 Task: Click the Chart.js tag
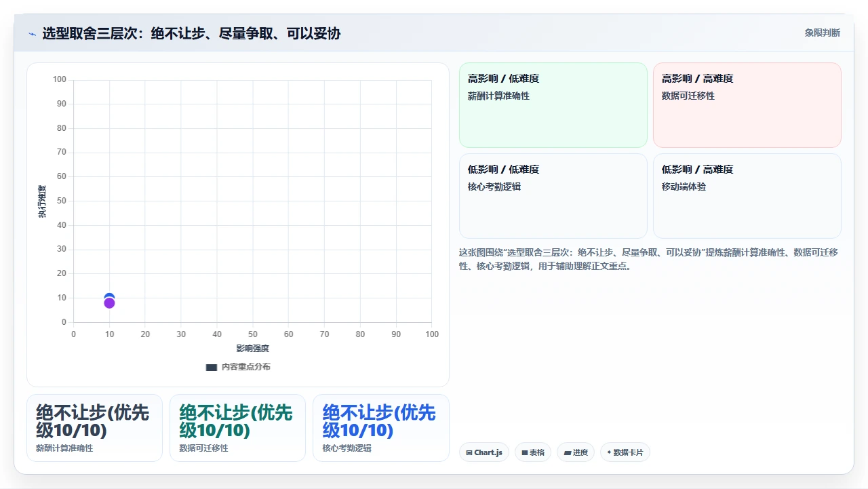(484, 452)
